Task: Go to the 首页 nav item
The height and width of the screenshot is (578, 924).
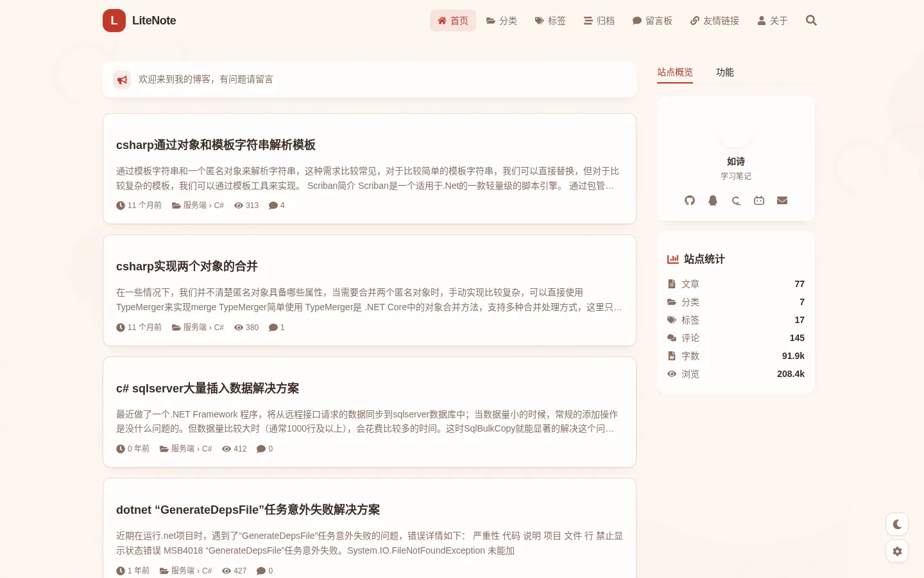Action: pos(453,21)
